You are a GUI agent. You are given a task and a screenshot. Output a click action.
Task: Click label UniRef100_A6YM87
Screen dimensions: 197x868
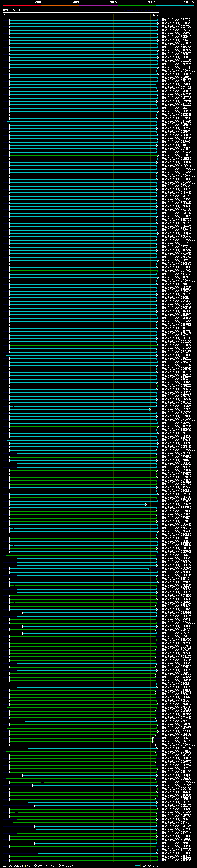(177, 457)
